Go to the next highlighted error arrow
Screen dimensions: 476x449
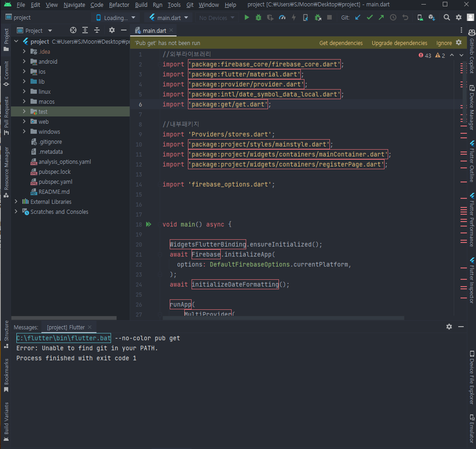click(x=461, y=55)
